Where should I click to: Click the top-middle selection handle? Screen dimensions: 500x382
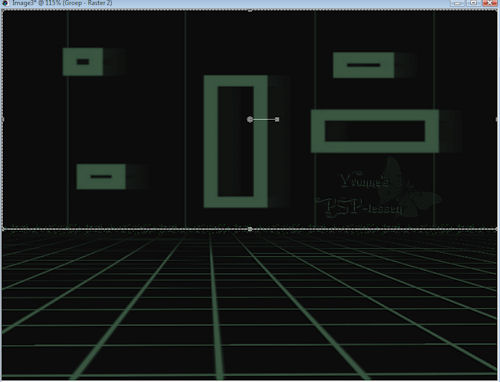pyautogui.click(x=250, y=10)
